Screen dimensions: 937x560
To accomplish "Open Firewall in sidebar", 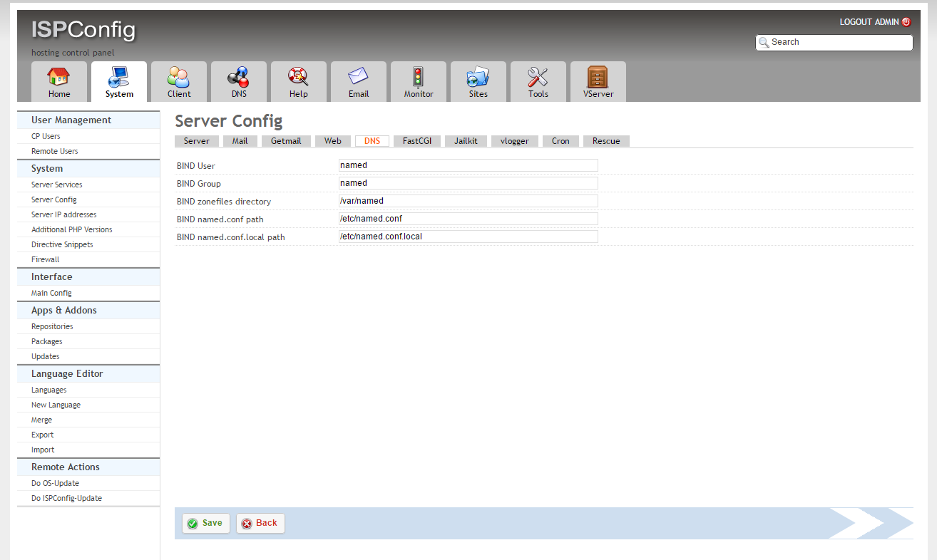I will point(46,259).
